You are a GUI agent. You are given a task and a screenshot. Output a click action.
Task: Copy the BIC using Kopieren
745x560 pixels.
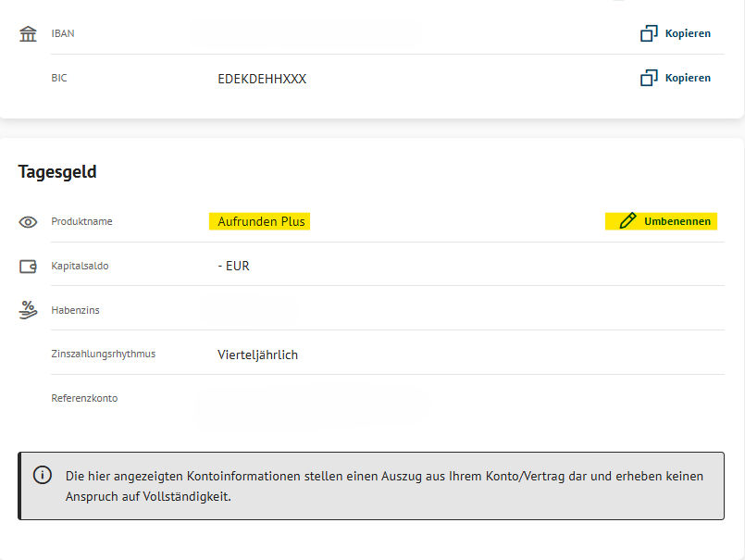(676, 78)
